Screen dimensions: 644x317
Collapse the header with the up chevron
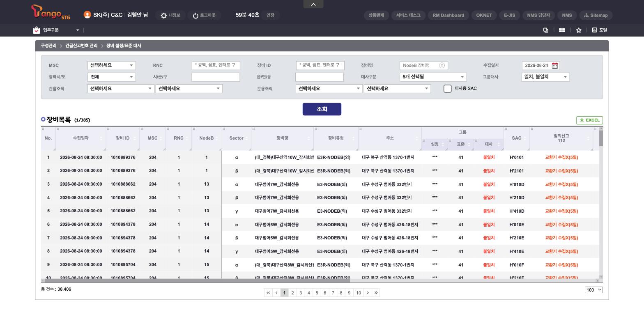tap(313, 4)
